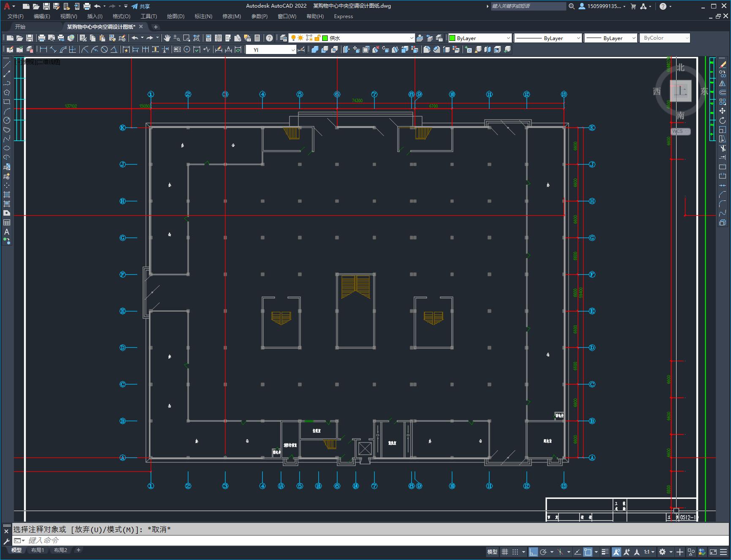Image resolution: width=731 pixels, height=560 pixels.
Task: Click the Linear dimension tool
Action: [x=43, y=49]
